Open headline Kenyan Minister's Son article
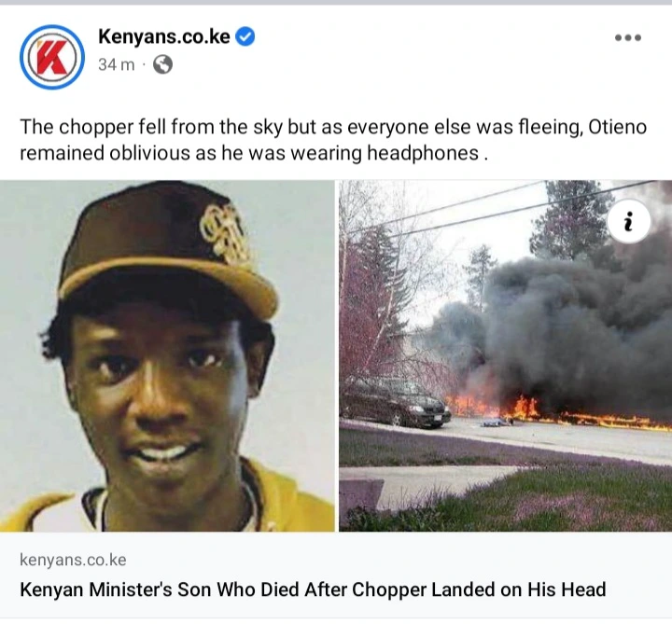This screenshot has height=624, width=672. (313, 589)
